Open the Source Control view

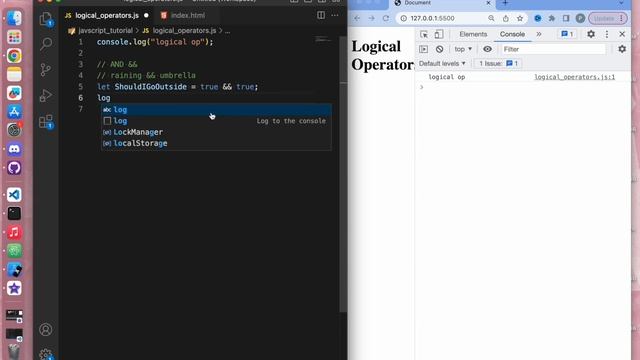click(46, 70)
